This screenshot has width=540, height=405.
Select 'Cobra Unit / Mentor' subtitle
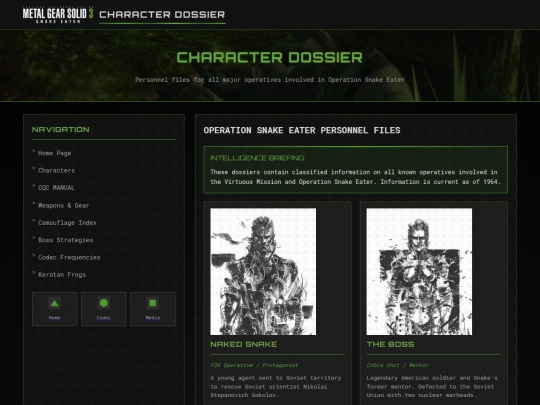point(397,365)
